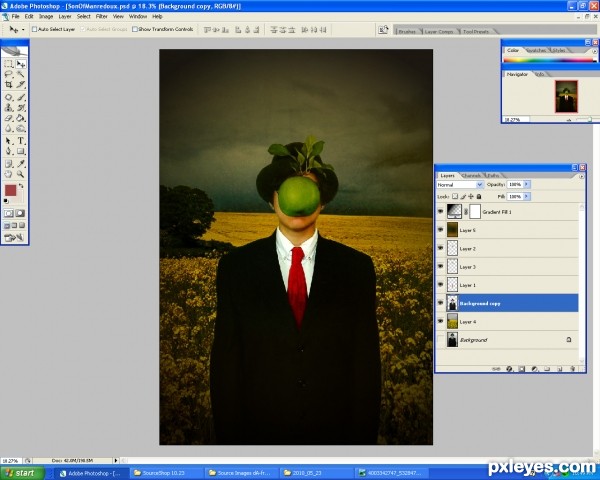This screenshot has width=600, height=480.
Task: Jump to ImageReady from toolbox
Action: (14, 238)
